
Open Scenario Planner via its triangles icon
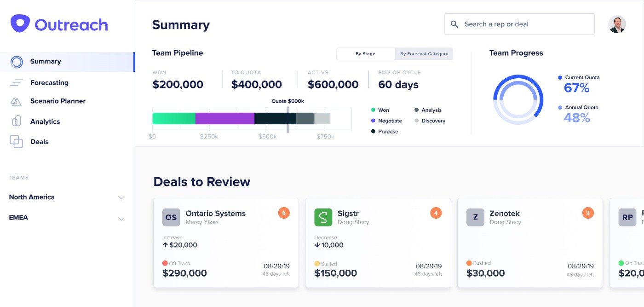16,102
